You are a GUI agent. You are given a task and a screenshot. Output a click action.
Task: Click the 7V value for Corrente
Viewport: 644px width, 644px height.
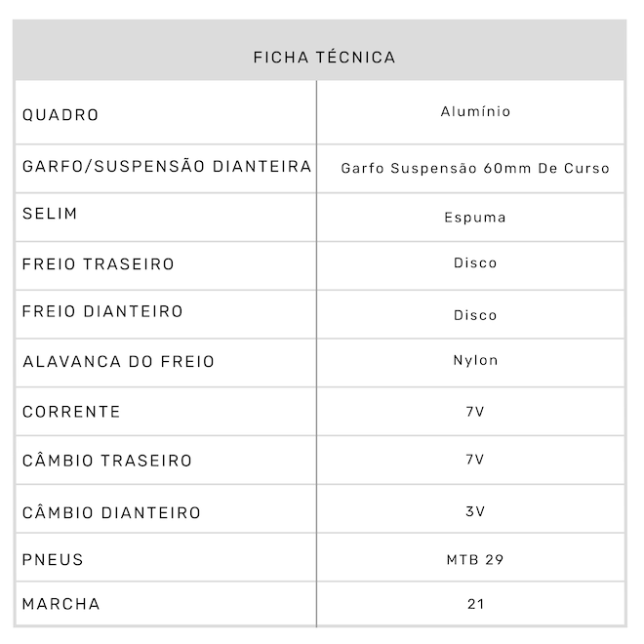coord(475,411)
